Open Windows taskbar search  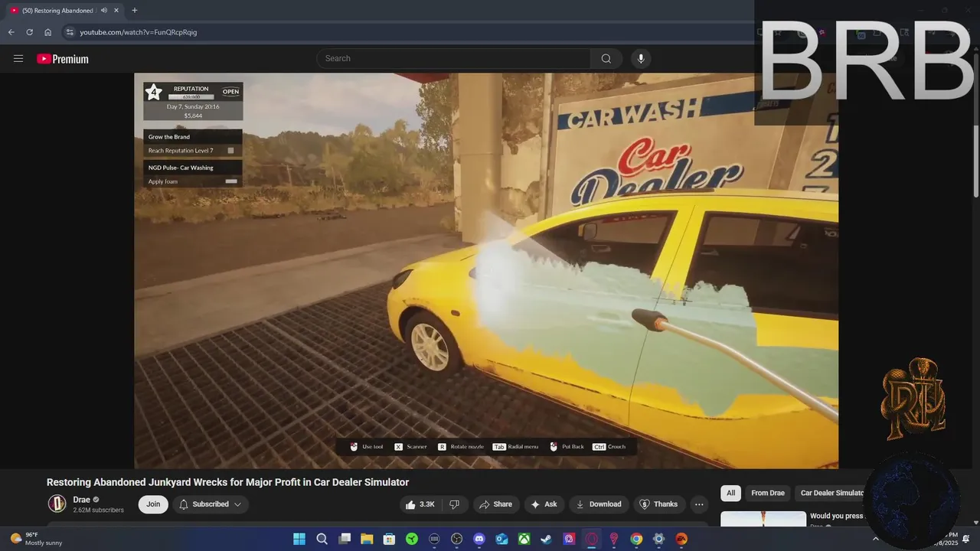point(322,539)
